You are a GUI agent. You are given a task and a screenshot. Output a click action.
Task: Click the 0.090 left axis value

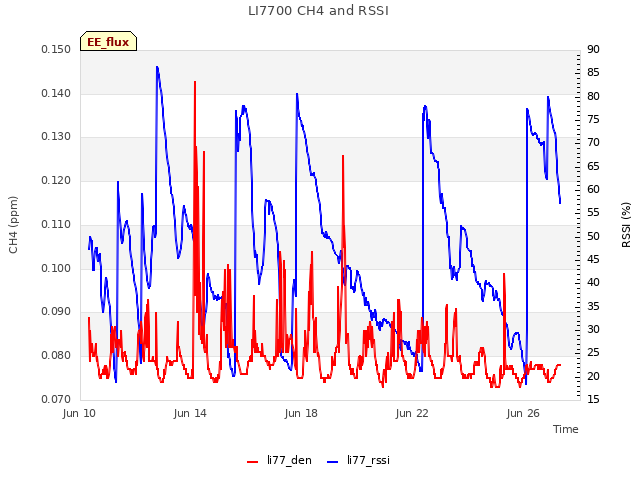[56, 312]
